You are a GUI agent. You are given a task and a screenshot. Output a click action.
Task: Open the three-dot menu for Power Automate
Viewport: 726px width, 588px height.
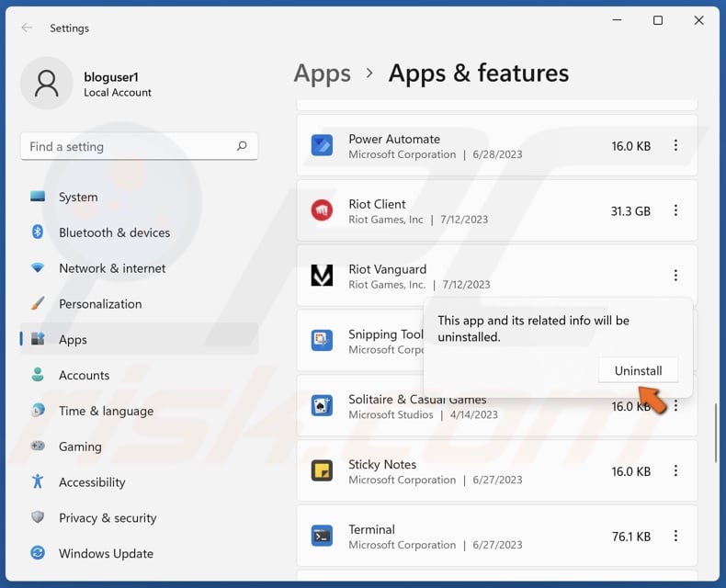coord(675,145)
